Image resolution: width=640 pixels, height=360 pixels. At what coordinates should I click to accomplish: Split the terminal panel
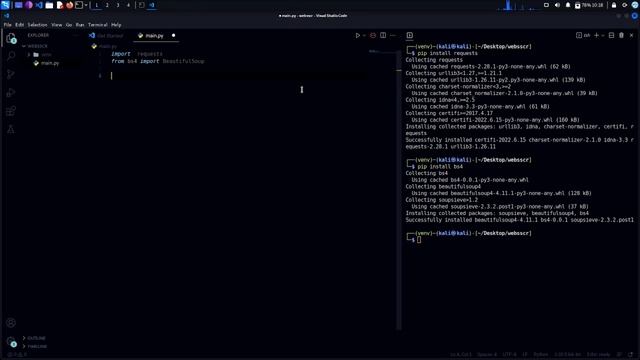(611, 36)
